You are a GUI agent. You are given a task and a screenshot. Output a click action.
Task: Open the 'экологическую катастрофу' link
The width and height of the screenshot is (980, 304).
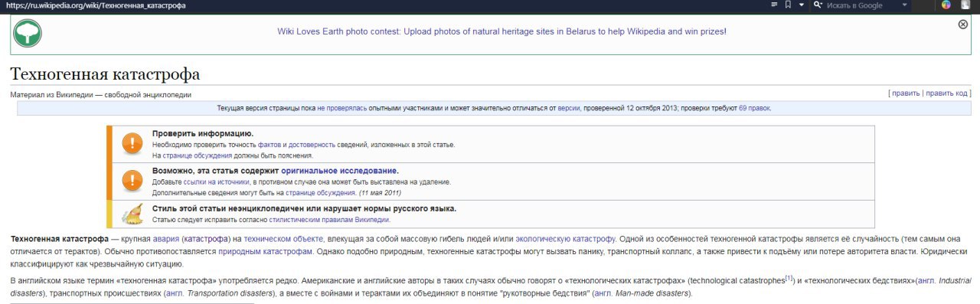pos(565,240)
